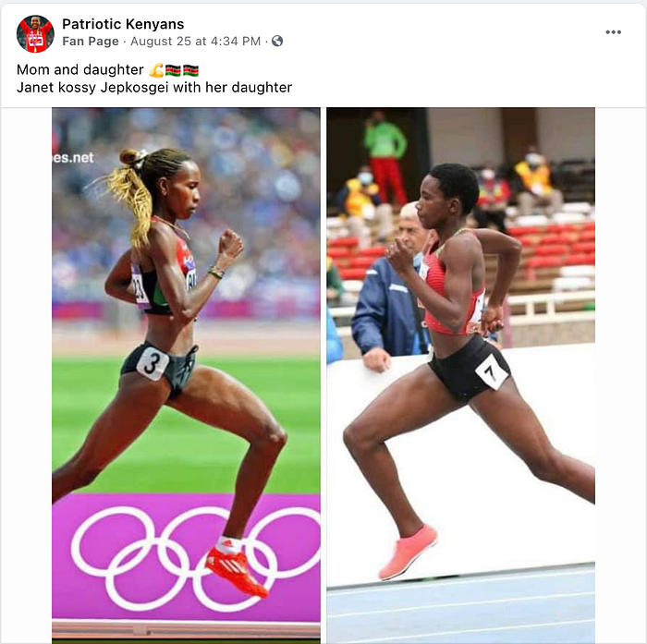Click the flexed bicep emoji in caption

(x=156, y=70)
